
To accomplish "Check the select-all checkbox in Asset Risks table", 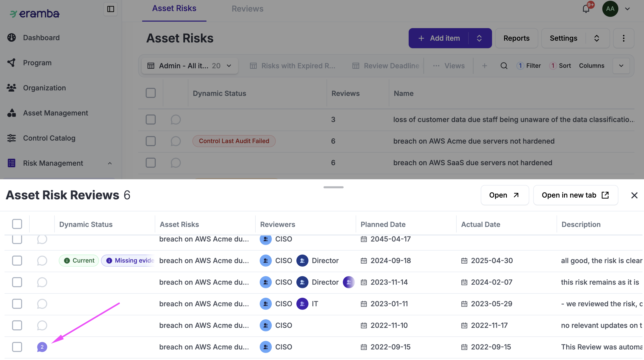I will (x=151, y=93).
